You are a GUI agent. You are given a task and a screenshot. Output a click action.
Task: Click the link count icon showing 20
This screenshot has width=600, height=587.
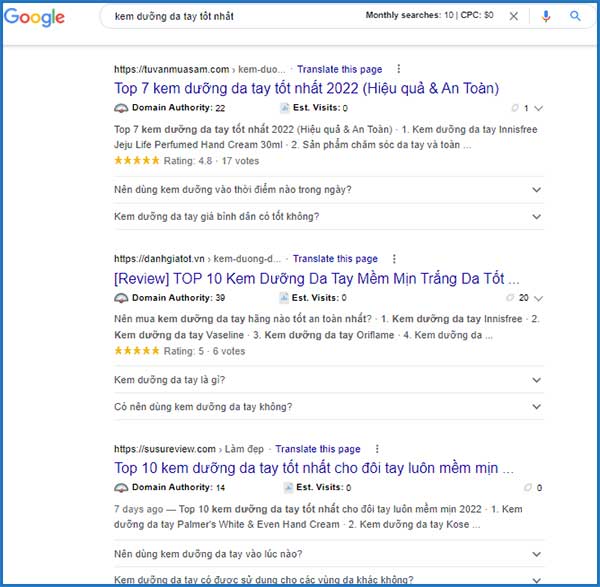point(510,297)
